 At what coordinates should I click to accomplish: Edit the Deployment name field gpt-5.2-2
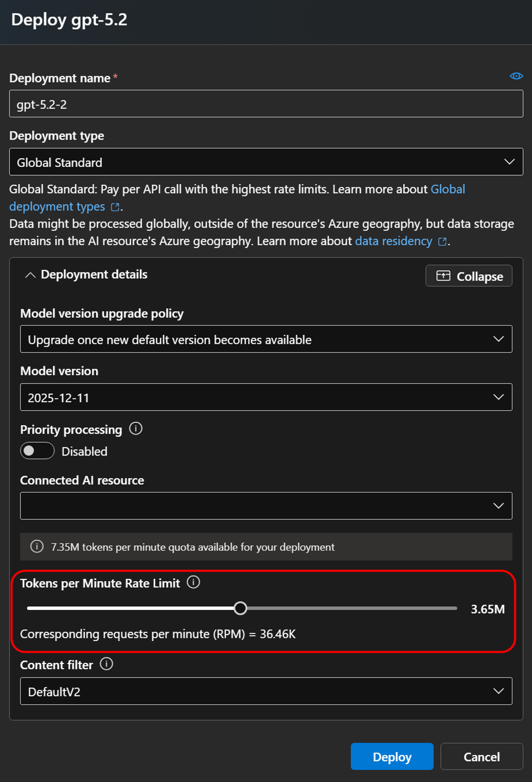click(x=266, y=104)
